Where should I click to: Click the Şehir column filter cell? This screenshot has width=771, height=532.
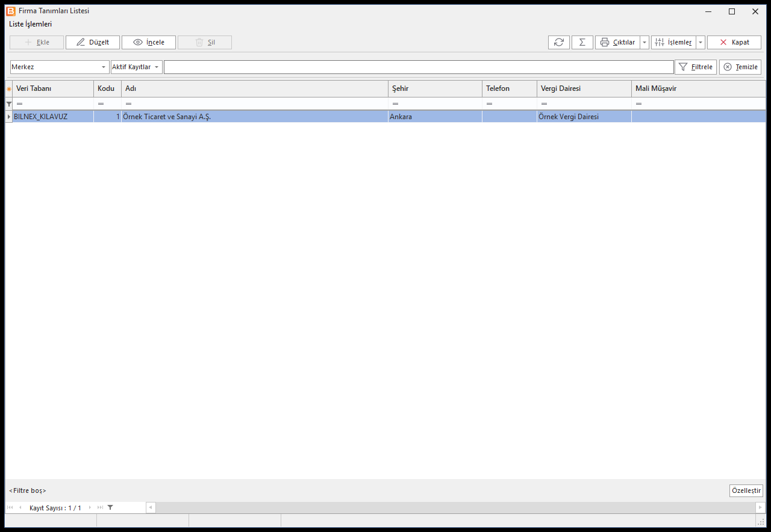435,104
